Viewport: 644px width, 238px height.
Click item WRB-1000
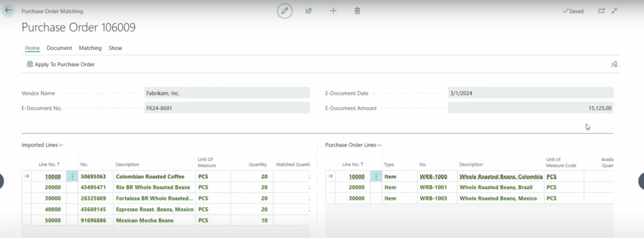click(x=433, y=177)
